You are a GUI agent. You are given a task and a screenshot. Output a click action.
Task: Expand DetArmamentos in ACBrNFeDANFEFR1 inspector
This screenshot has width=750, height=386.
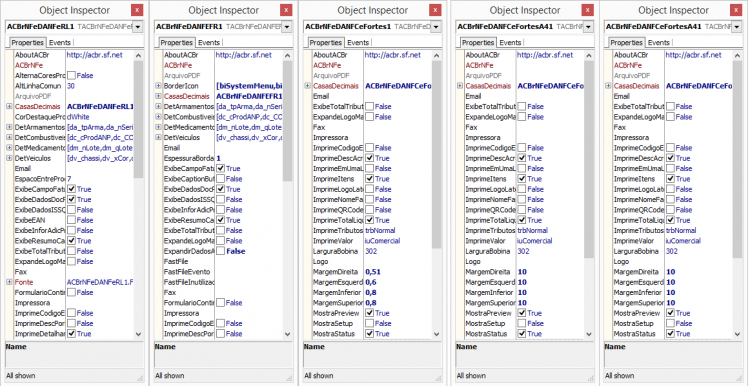158,106
